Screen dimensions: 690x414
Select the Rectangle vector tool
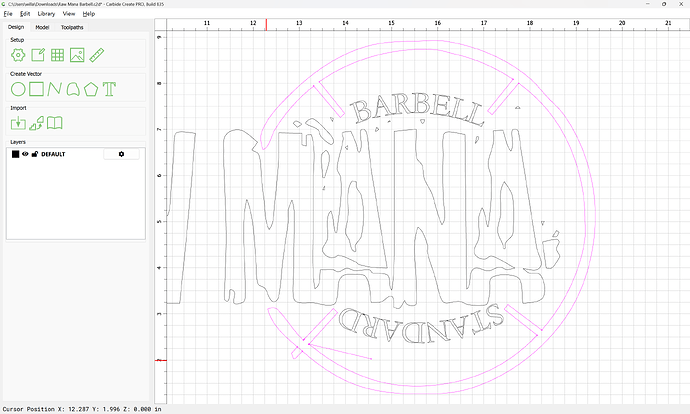[x=37, y=88]
